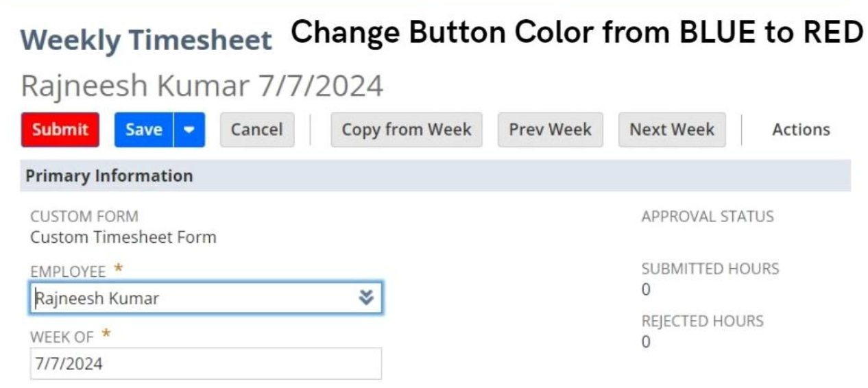Click the Employee field label

[68, 272]
